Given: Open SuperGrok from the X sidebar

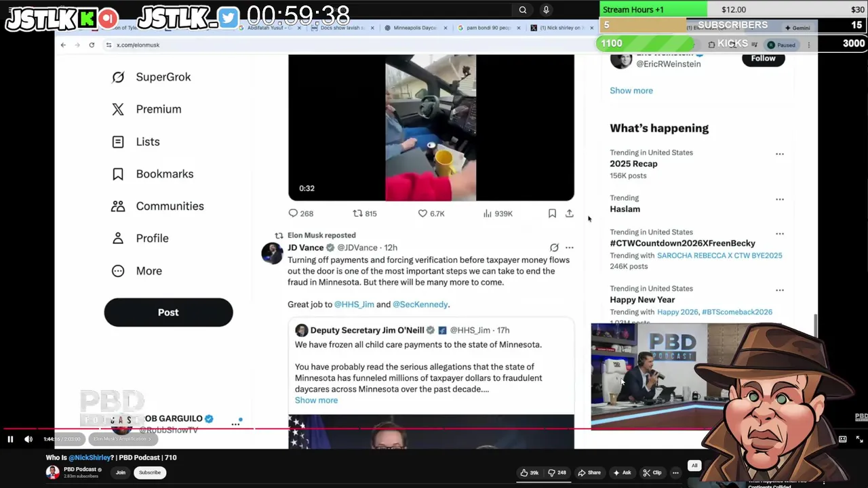Looking at the screenshot, I should click(x=151, y=77).
